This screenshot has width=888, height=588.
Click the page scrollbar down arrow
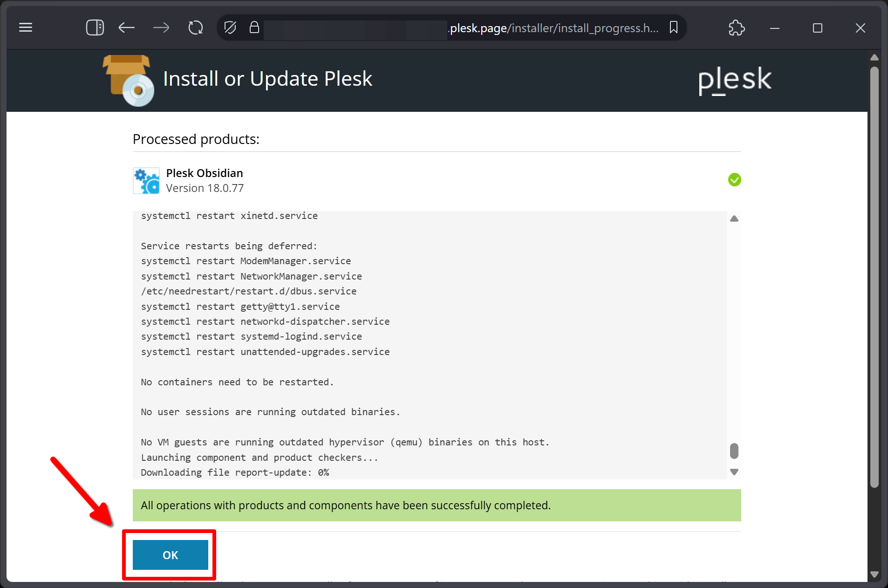click(x=874, y=574)
